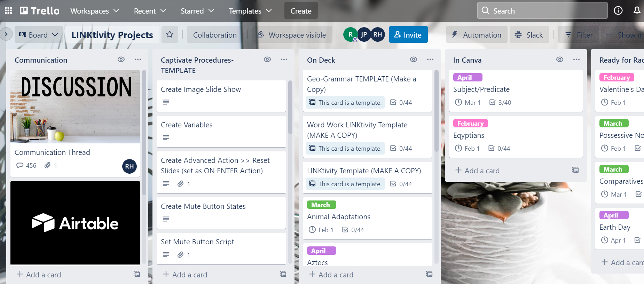The height and width of the screenshot is (284, 644).
Task: Add a card to Captivate Procedures list
Action: (185, 274)
